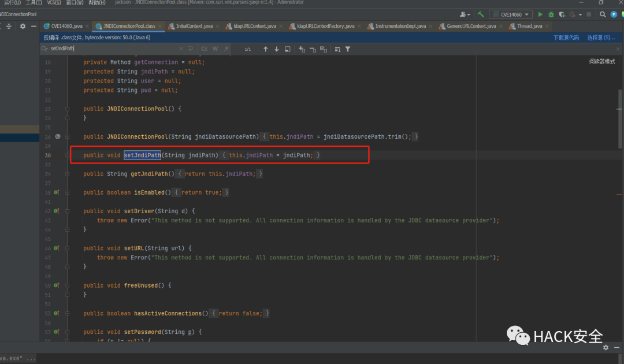The height and width of the screenshot is (364, 624).
Task: Click the @ annotation gutter icon line 26
Action: point(58,136)
